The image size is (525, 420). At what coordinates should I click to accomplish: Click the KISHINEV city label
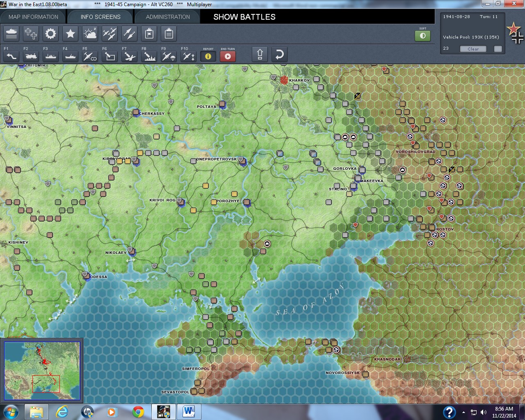point(18,242)
